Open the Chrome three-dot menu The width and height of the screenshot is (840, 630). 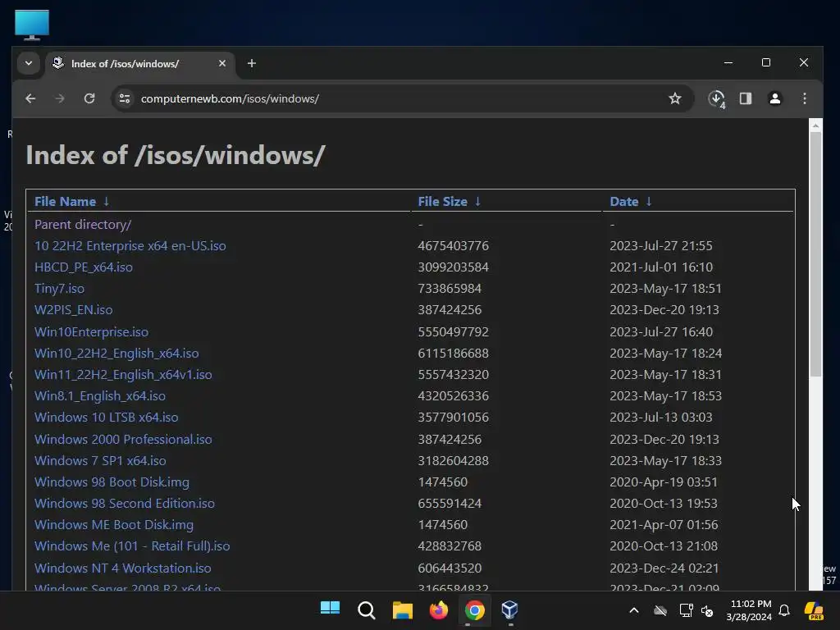point(805,98)
